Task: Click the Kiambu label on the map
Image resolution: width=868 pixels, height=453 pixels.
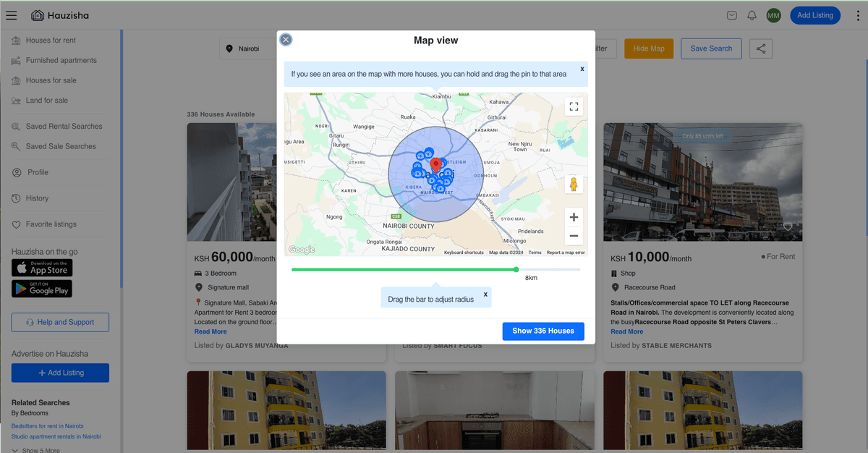Action: (x=441, y=96)
